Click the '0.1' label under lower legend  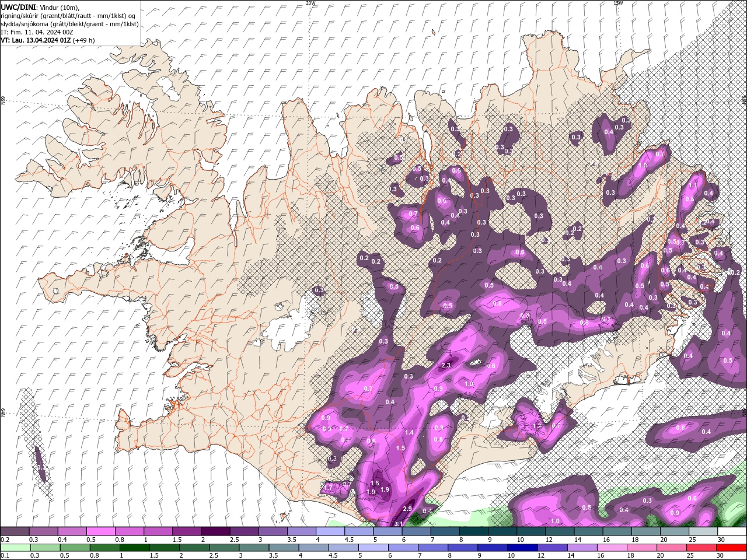coord(5,556)
